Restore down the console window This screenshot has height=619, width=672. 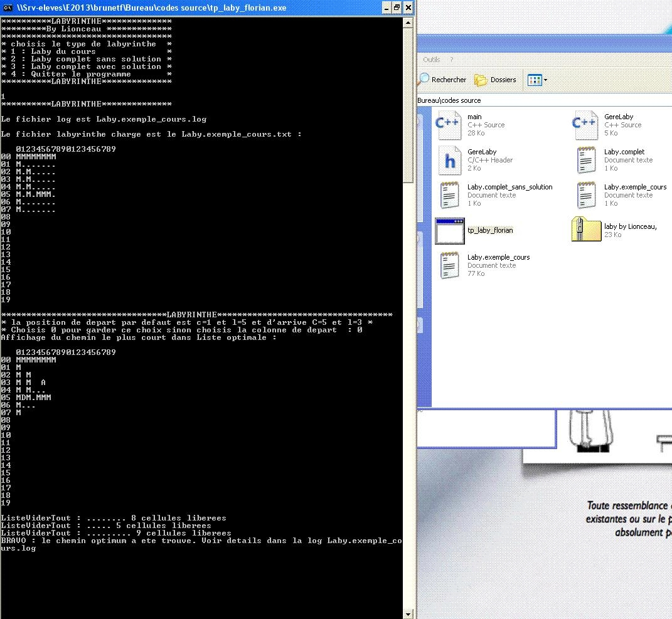(x=397, y=8)
